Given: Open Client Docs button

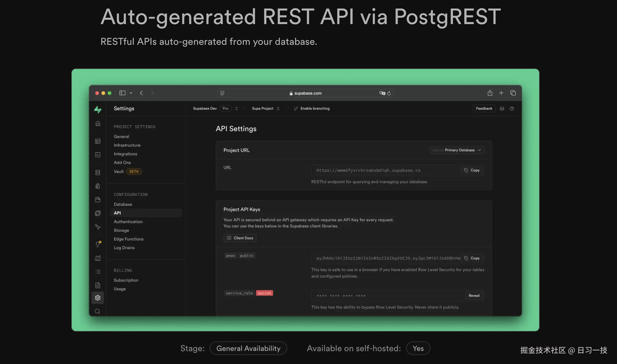Looking at the screenshot, I should [240, 238].
